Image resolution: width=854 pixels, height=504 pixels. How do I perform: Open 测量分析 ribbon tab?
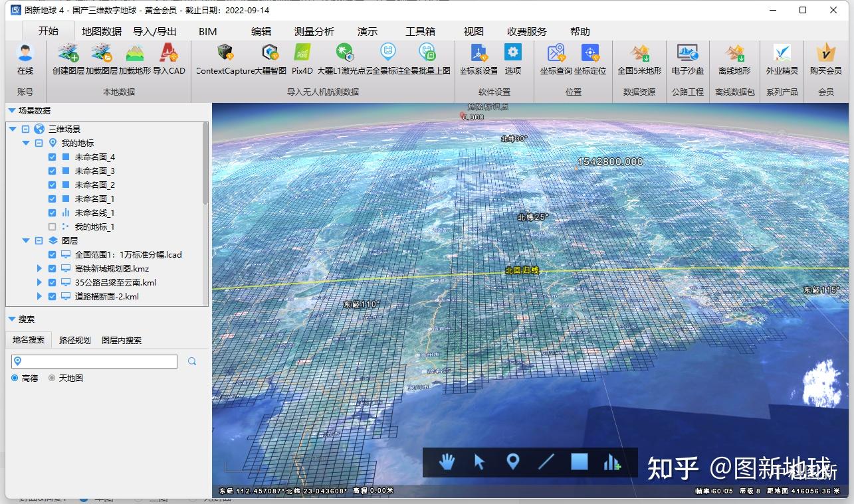point(314,31)
